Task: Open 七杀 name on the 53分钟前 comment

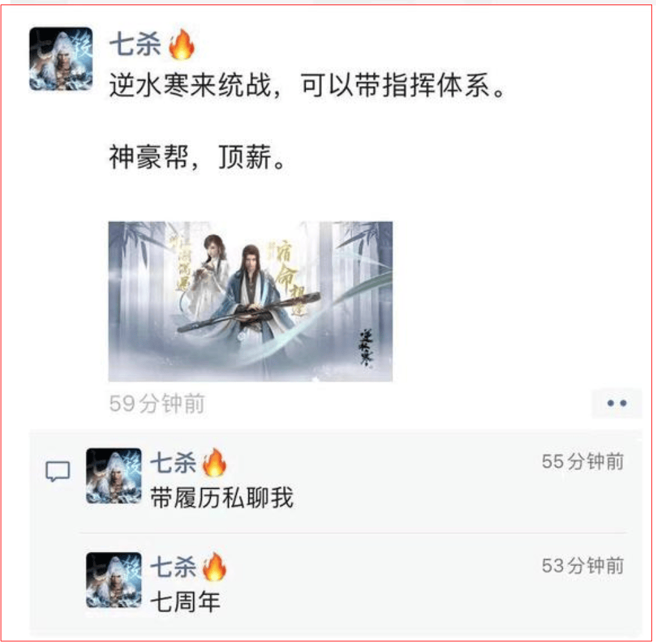Action: pyautogui.click(x=173, y=567)
